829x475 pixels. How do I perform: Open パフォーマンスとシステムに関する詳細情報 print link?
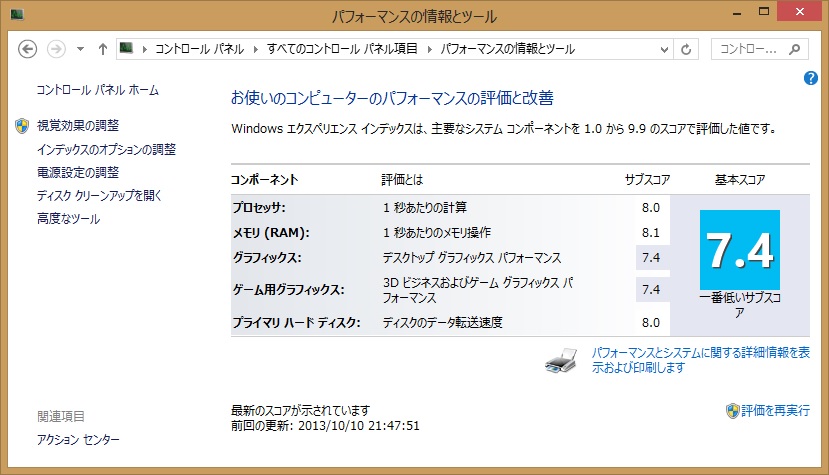[x=701, y=360]
